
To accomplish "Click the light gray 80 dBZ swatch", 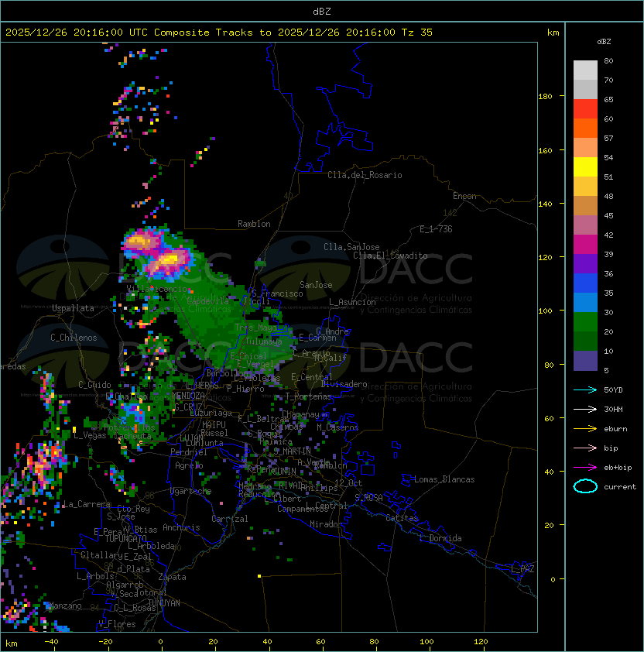I will (x=585, y=70).
